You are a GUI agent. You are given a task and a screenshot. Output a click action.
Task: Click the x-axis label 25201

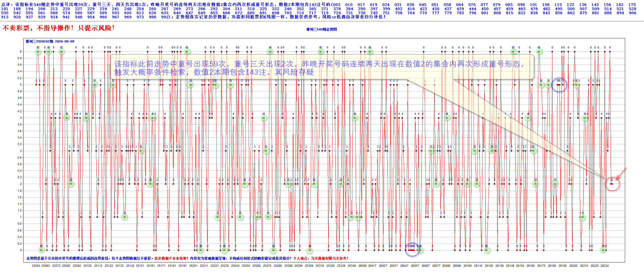[193, 266]
